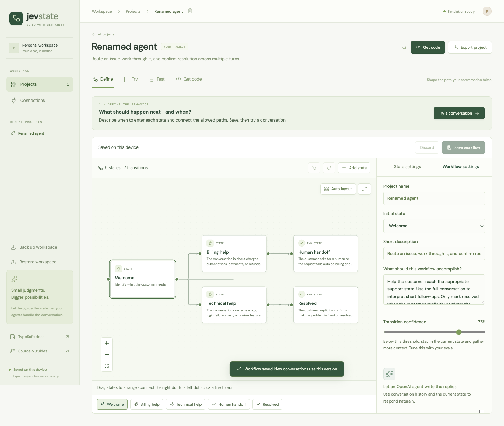504x426 pixels.
Task: Switch to the Try tab
Action: click(x=131, y=79)
